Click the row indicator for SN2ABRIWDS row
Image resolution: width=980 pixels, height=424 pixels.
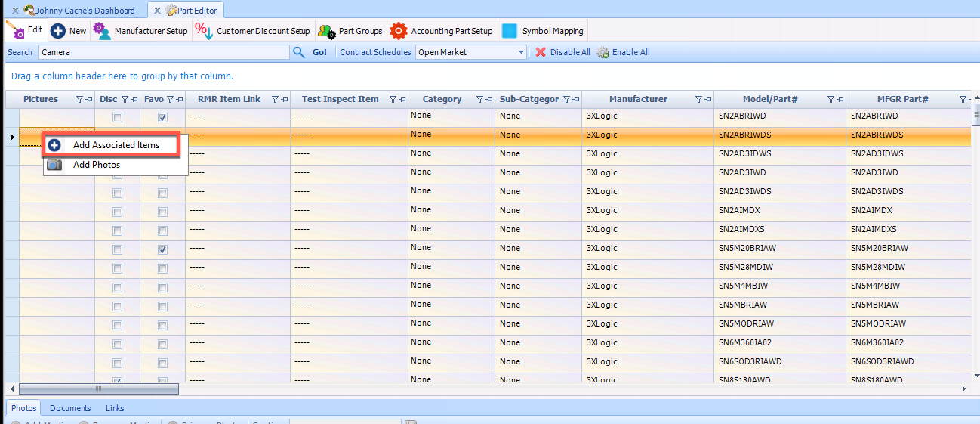(12, 137)
